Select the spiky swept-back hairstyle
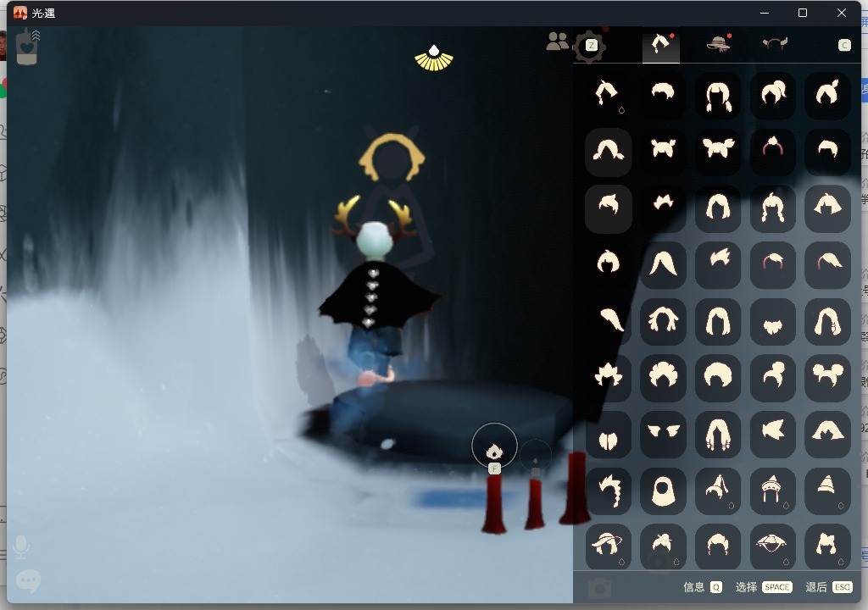The height and width of the screenshot is (610, 868). pos(718,264)
